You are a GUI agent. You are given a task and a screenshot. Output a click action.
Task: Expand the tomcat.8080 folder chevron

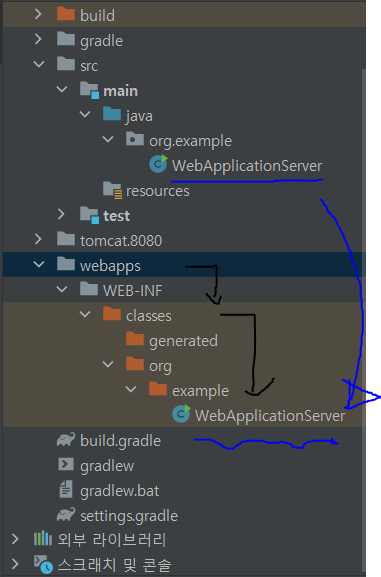pyautogui.click(x=38, y=239)
